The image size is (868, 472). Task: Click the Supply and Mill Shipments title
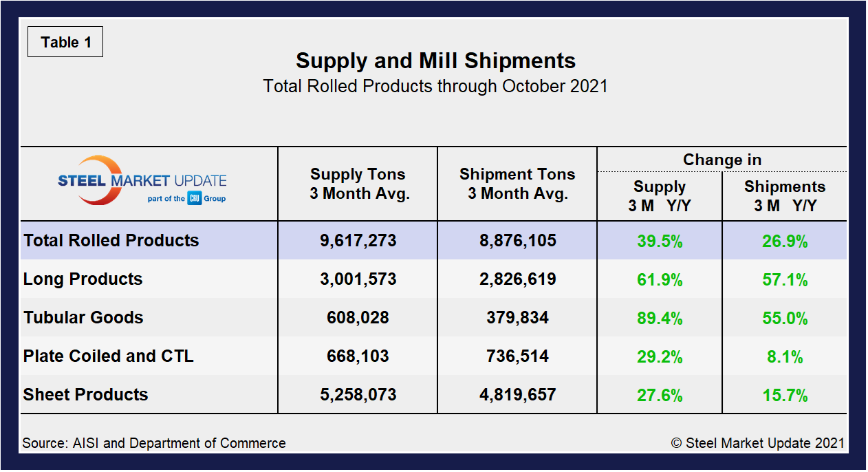tap(435, 61)
